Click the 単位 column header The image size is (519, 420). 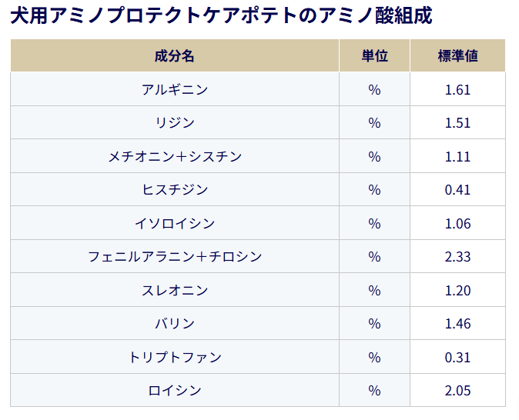pos(374,56)
